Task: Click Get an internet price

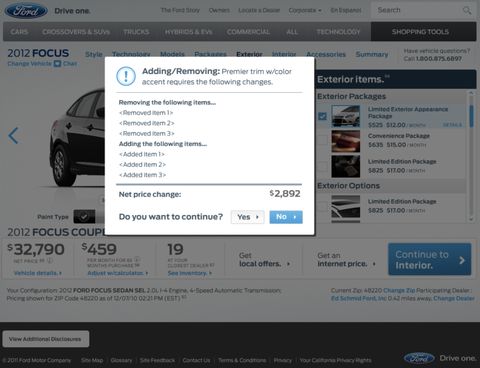Action: pyautogui.click(x=346, y=260)
